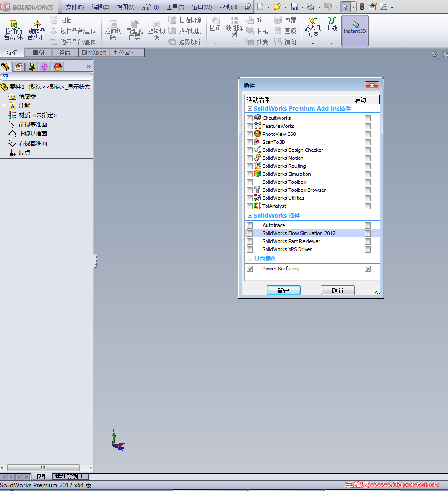Image resolution: width=448 pixels, height=491 pixels.
Task: Check SolidWorks Toolbox startup checkbox
Action: tap(368, 182)
